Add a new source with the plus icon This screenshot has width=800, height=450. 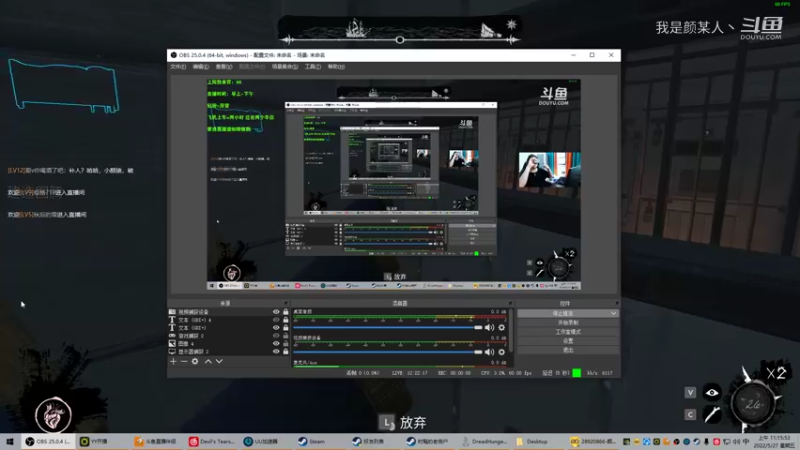tap(173, 361)
